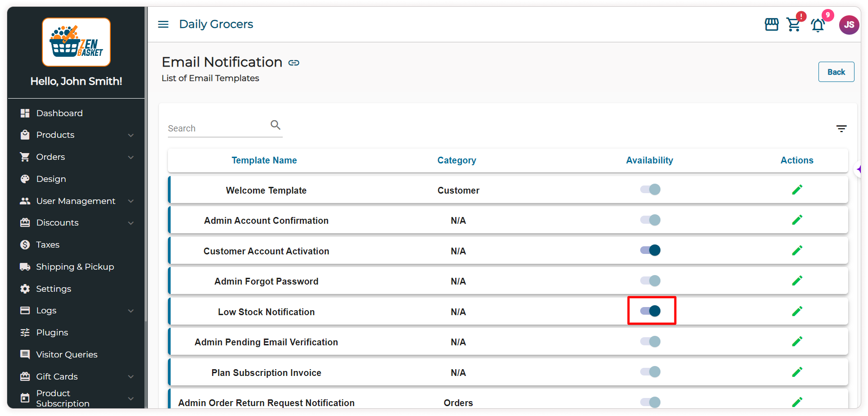The image size is (868, 416).
Task: Click the storefront icon in header
Action: point(771,25)
